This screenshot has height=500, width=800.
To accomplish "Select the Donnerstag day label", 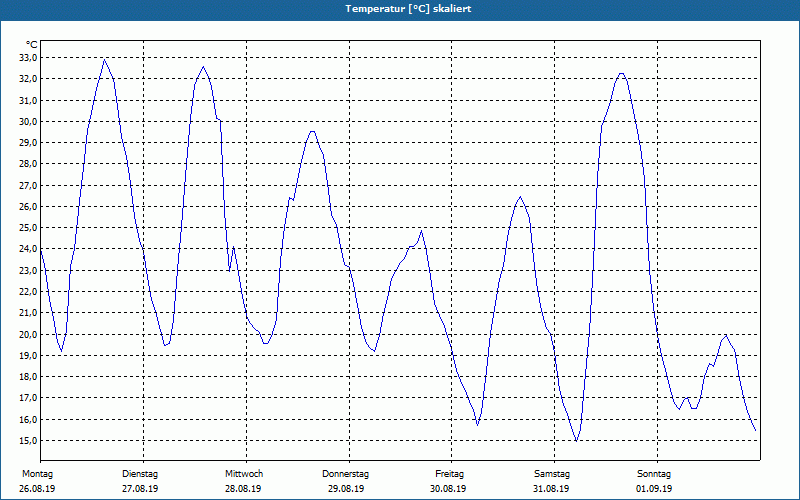I will [345, 474].
